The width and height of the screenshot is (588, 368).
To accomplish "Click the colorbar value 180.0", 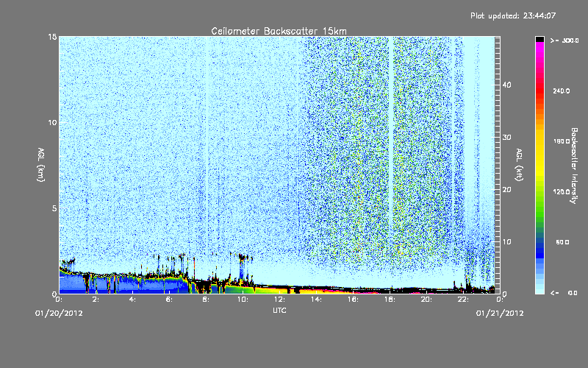I will [x=562, y=141].
